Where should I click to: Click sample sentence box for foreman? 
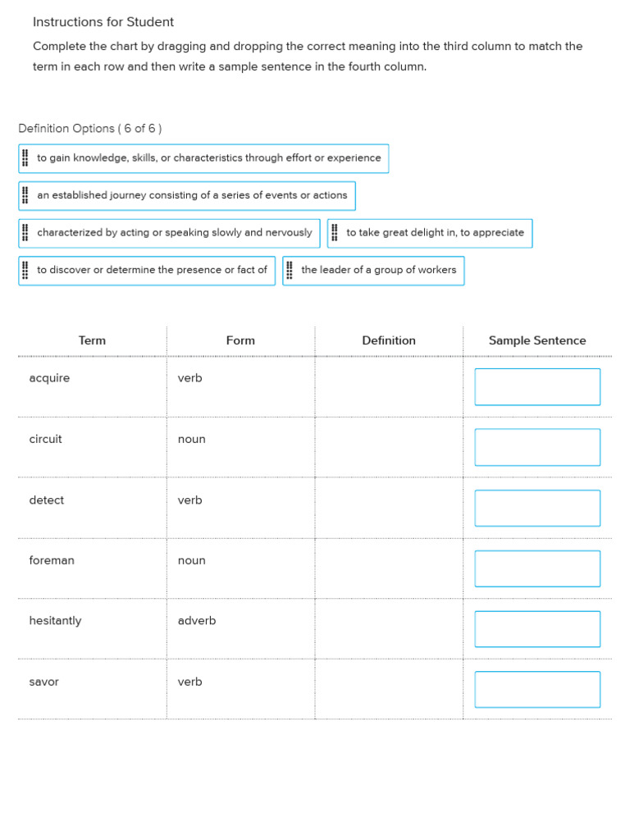(x=537, y=568)
